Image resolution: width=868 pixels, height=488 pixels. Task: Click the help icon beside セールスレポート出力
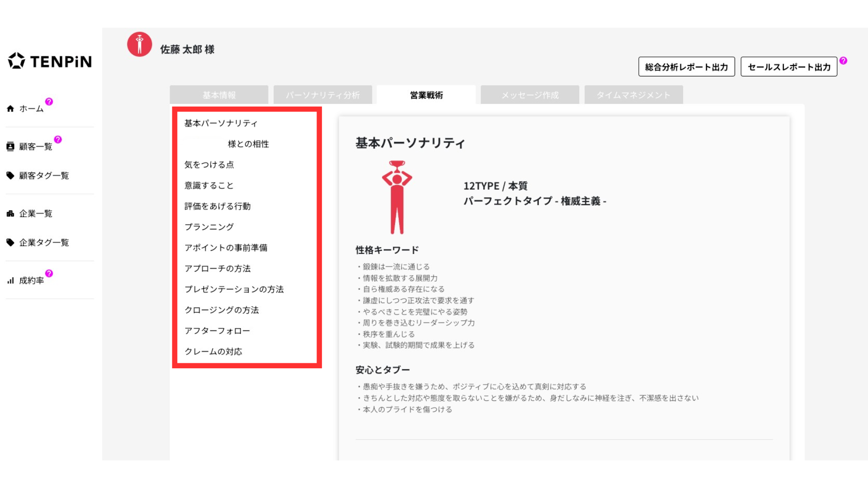pyautogui.click(x=843, y=61)
